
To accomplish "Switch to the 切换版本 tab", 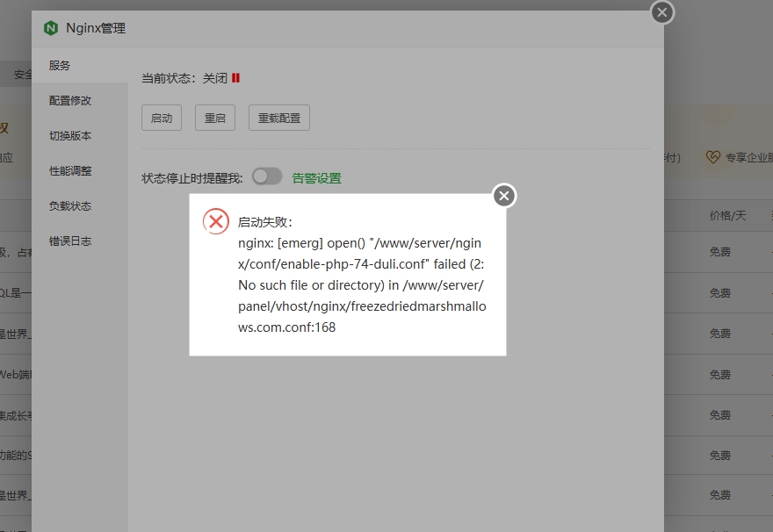I will tap(80, 135).
